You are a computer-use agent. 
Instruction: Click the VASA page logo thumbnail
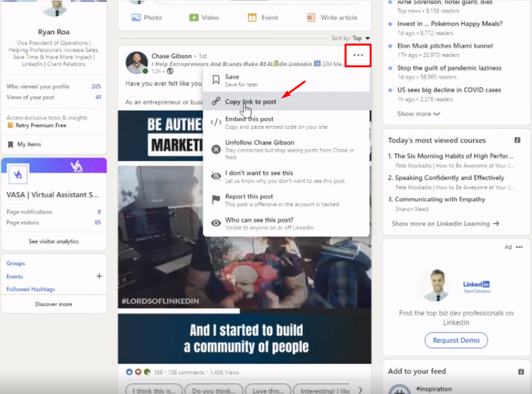coord(18,174)
